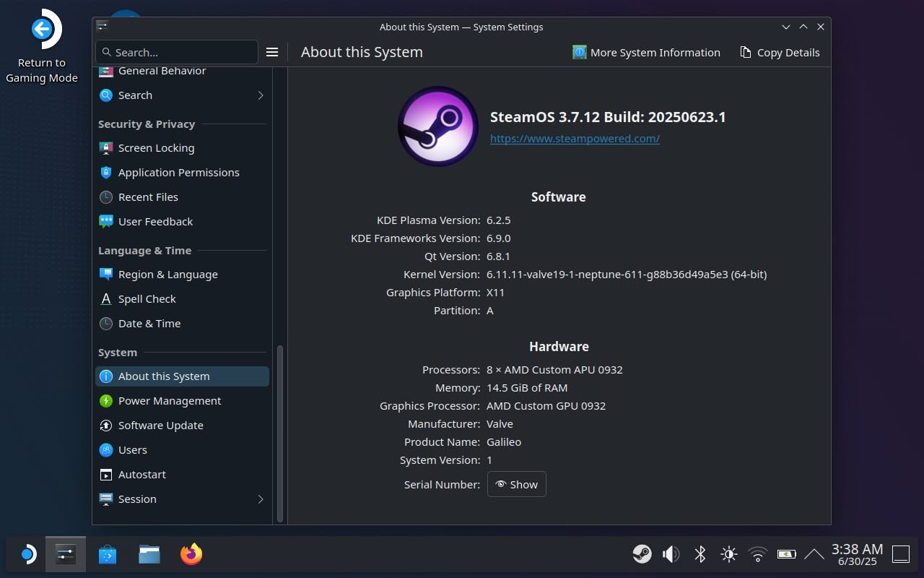This screenshot has height=578, width=924.
Task: Select the Graphics Platform value X11
Action: 495,293
